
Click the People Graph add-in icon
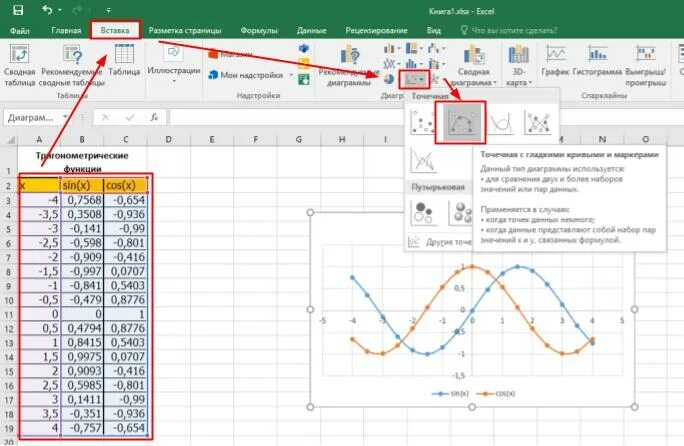click(x=304, y=79)
